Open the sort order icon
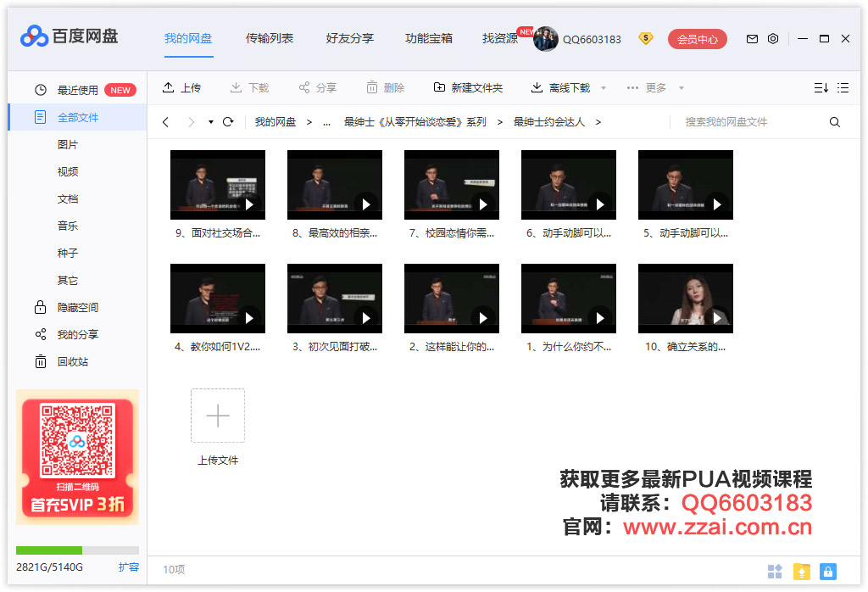Viewport: 868px width, 592px height. pyautogui.click(x=821, y=87)
